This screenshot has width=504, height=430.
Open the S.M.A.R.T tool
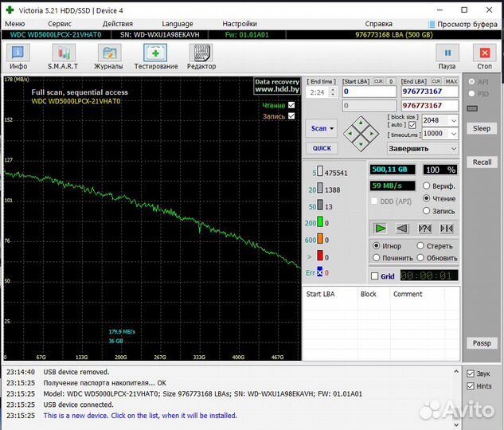pos(64,56)
